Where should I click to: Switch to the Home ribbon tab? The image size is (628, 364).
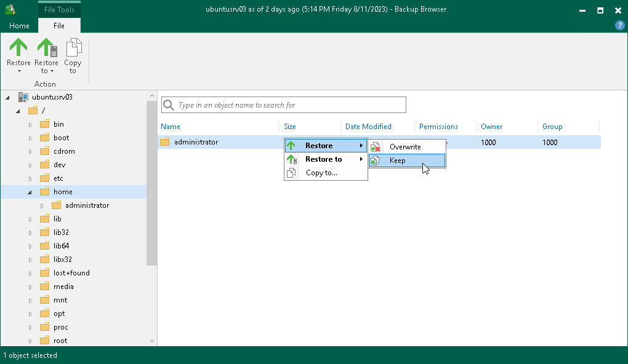(x=18, y=25)
